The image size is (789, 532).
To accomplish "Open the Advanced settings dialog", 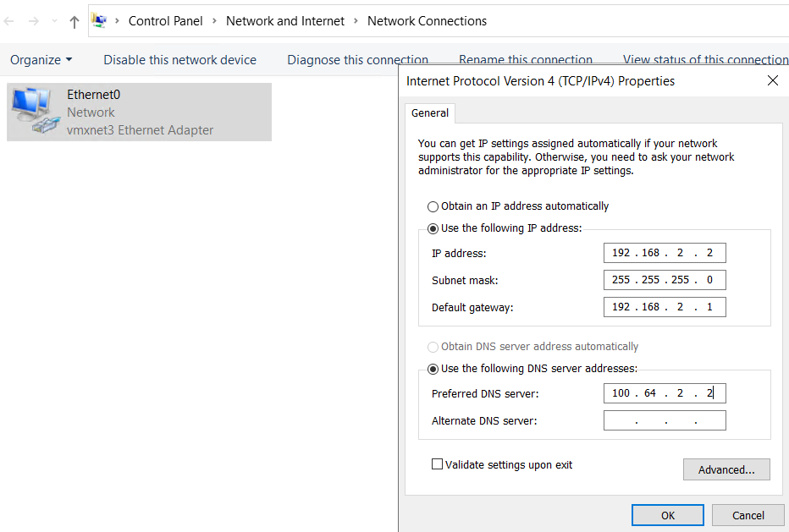I will pyautogui.click(x=726, y=469).
